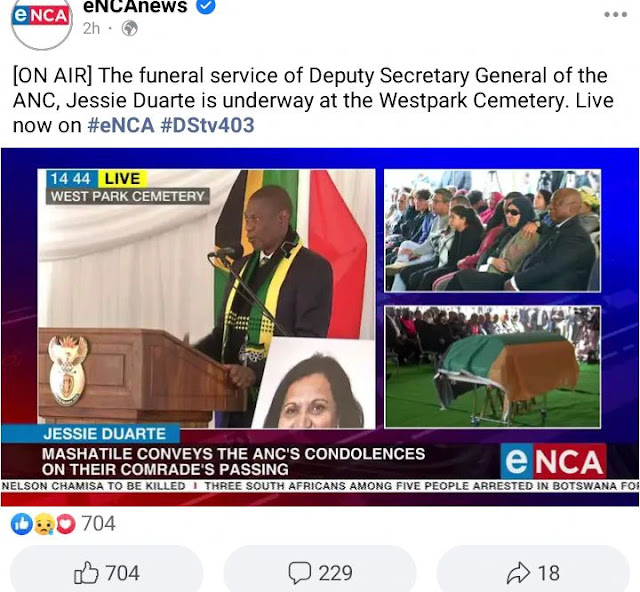This screenshot has height=592, width=640.
Task: Click the scrolling news ticker headline
Action: [320, 486]
